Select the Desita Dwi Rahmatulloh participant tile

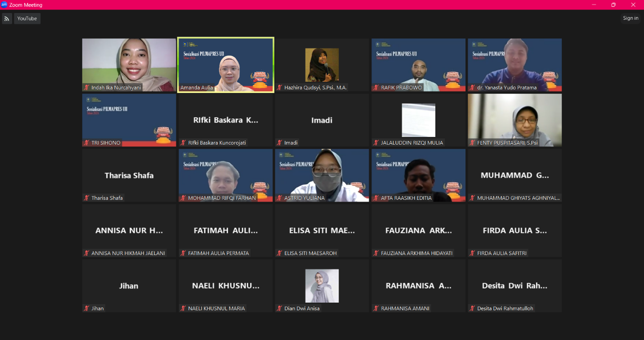coord(514,286)
